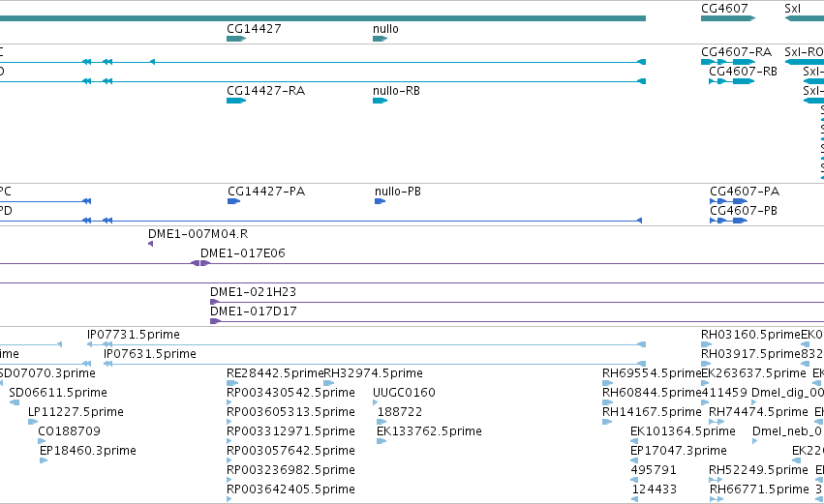Click the LP11227.5prime EST label
Viewport: 824px width, 504px height.
(x=76, y=412)
